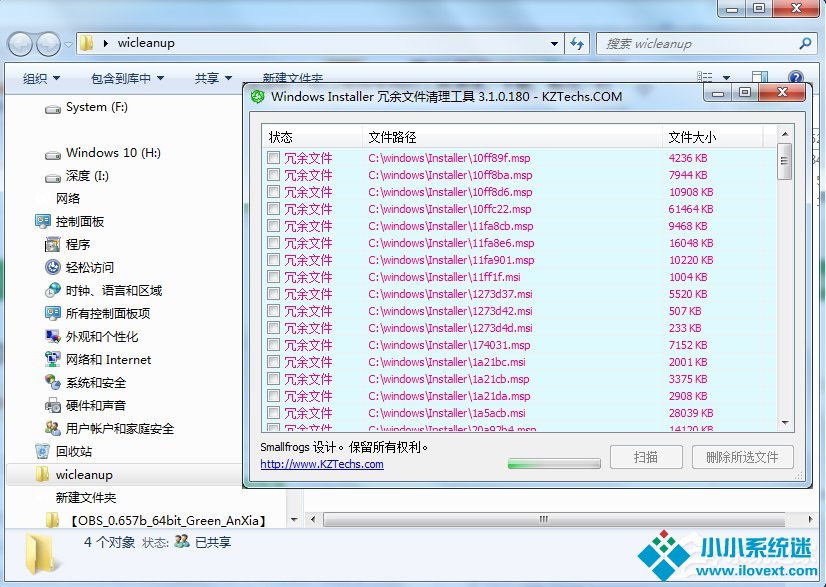Click the 新建文件夹 toolbar button
The width and height of the screenshot is (826, 587).
click(x=292, y=79)
